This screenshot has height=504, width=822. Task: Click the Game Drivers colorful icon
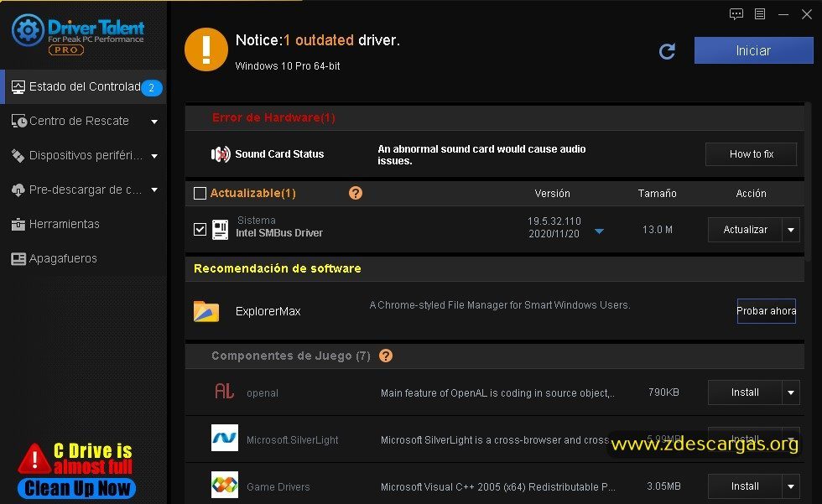225,485
